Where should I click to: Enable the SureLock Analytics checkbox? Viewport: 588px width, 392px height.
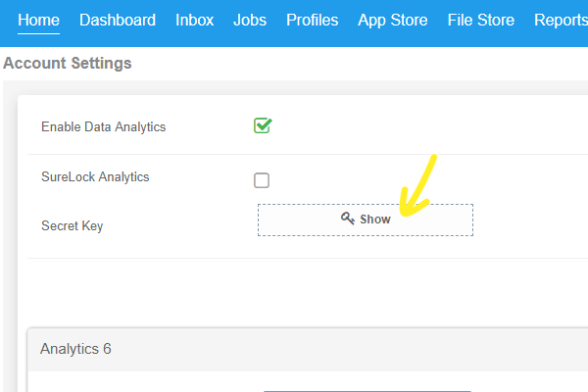tap(262, 180)
